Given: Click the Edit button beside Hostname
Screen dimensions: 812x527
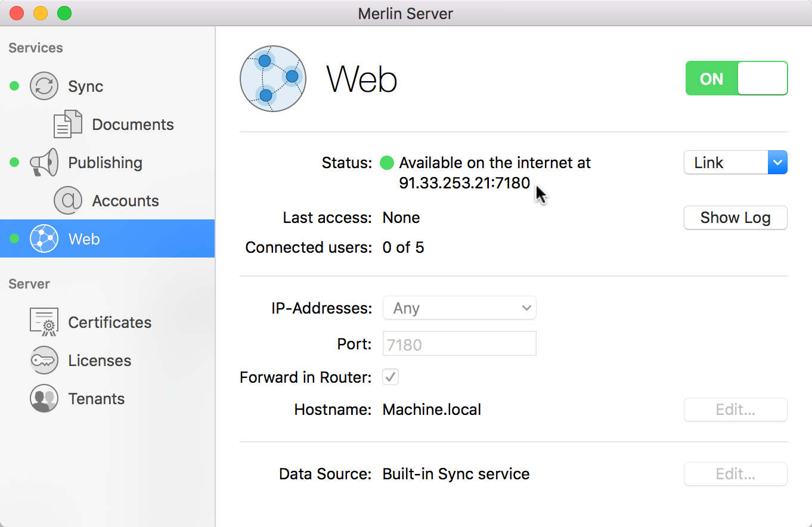Looking at the screenshot, I should click(x=736, y=410).
